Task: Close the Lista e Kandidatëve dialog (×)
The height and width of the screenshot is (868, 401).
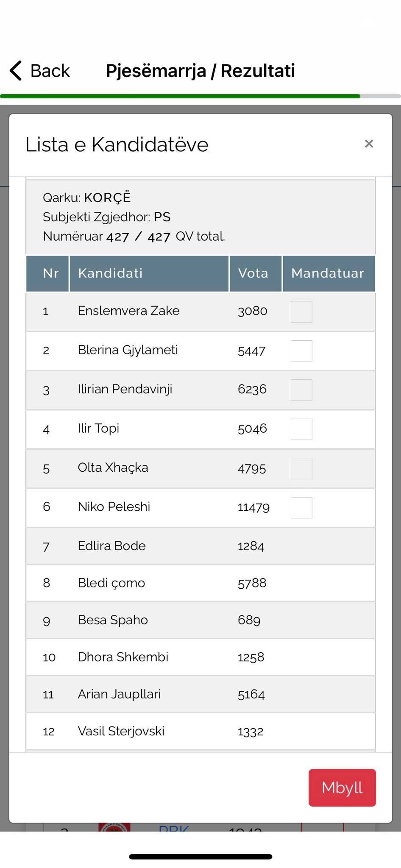Action: point(369,144)
